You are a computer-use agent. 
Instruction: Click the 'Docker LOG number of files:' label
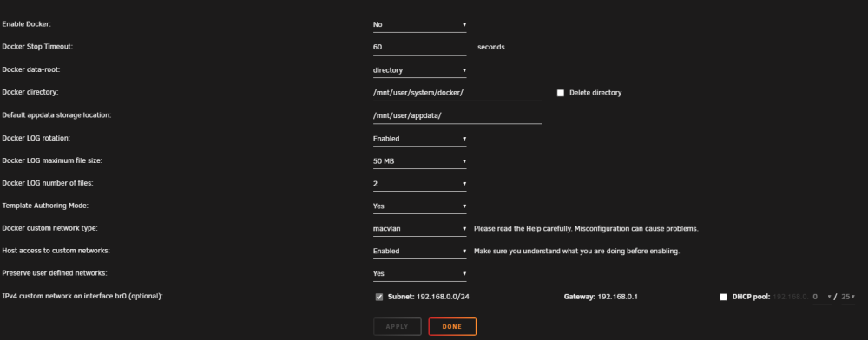tap(49, 183)
